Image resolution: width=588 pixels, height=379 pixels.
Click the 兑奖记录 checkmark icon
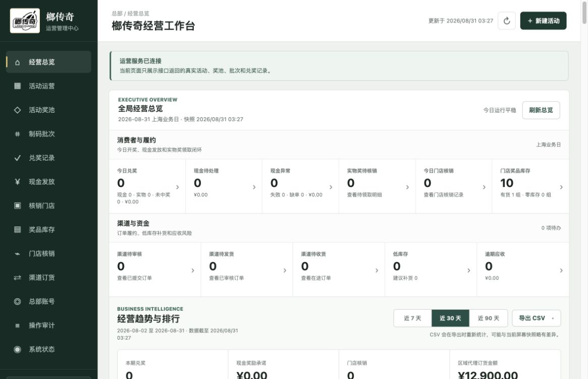point(17,158)
